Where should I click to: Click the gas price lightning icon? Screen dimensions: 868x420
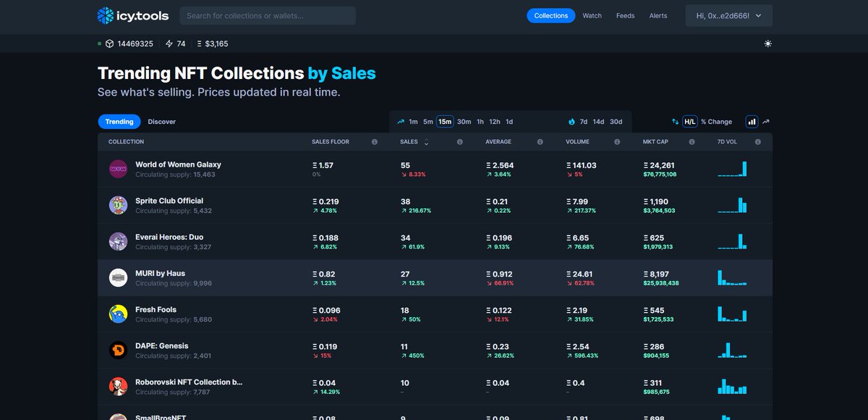coord(169,43)
